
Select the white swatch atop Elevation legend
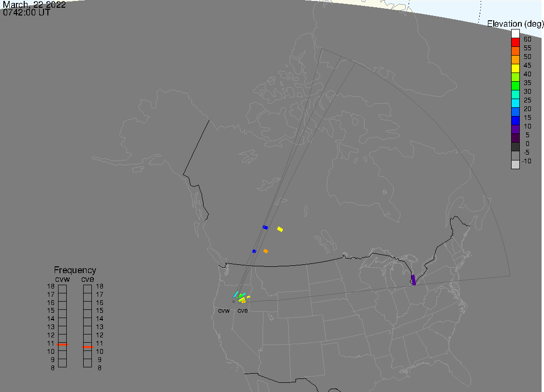(x=515, y=34)
